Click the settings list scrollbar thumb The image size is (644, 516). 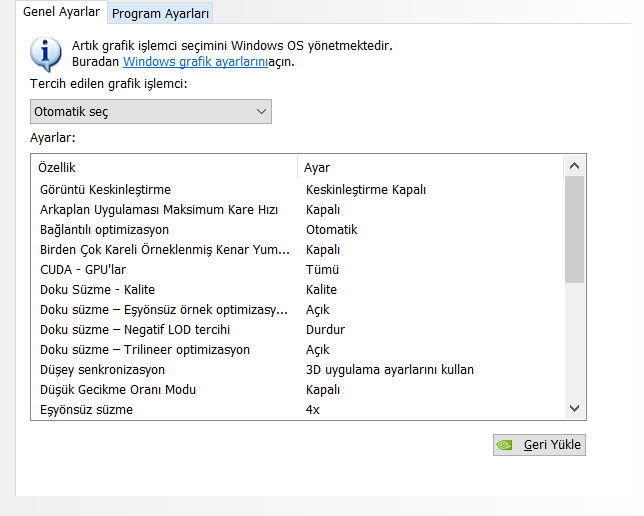pos(574,230)
